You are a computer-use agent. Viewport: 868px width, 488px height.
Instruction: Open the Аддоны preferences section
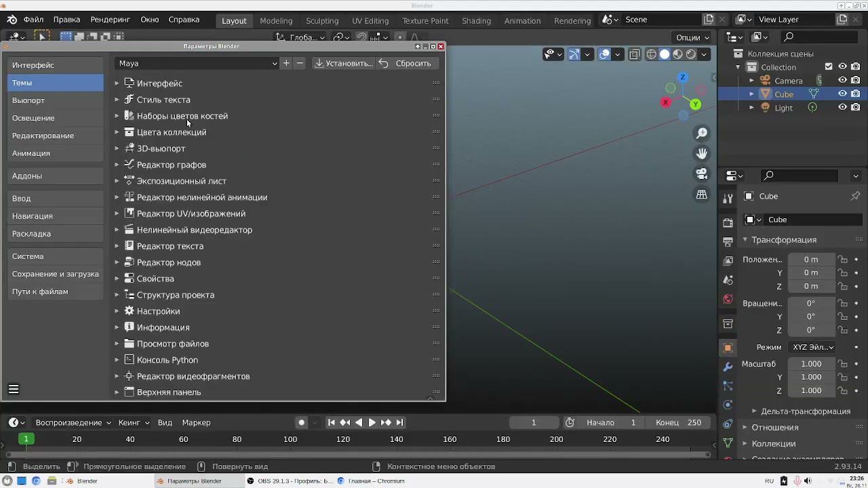pyautogui.click(x=56, y=176)
